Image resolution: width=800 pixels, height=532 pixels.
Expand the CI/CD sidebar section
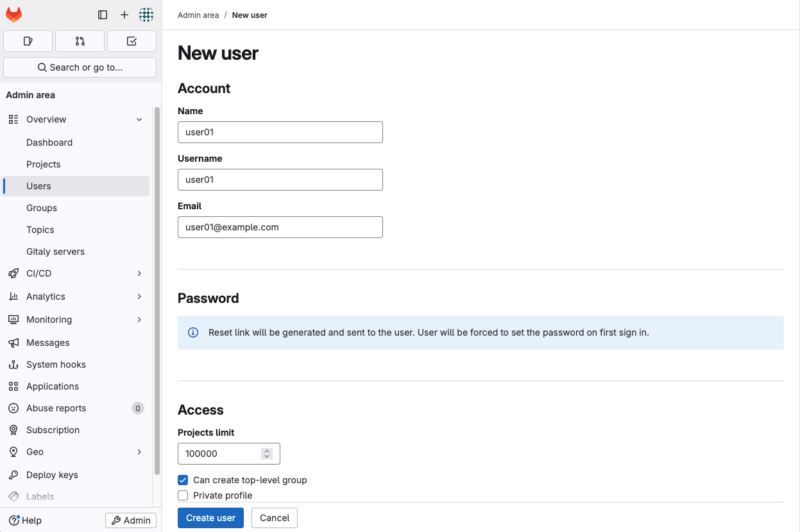[x=139, y=273]
